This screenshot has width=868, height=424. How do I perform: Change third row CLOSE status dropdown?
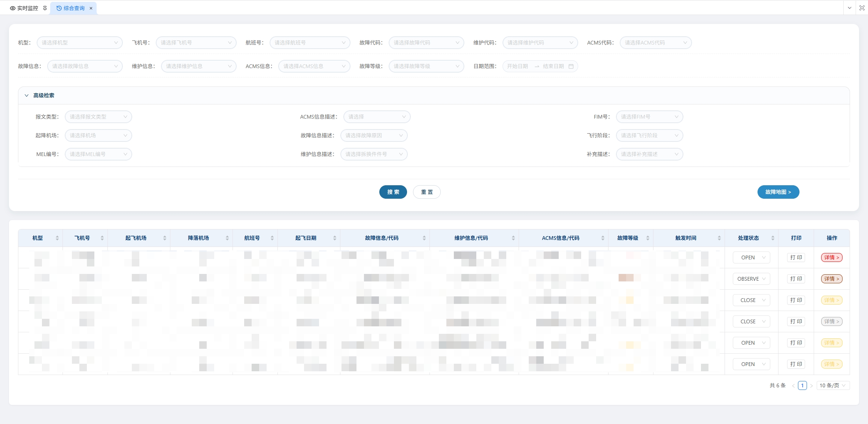752,300
